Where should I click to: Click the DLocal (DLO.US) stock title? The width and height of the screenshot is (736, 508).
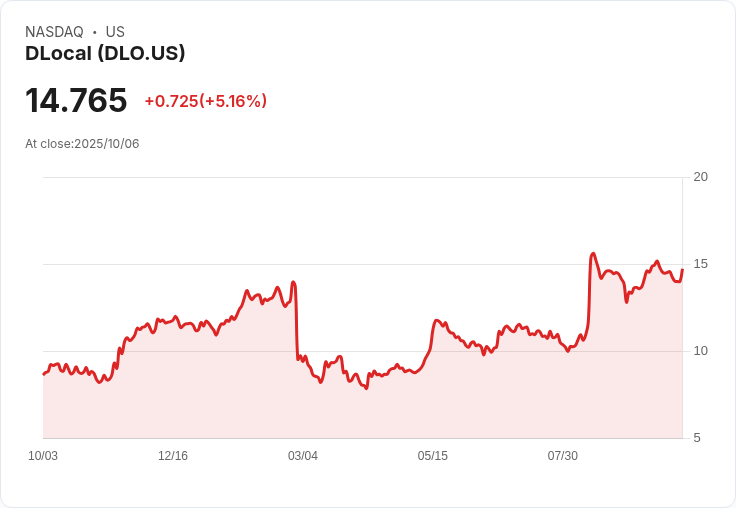105,54
